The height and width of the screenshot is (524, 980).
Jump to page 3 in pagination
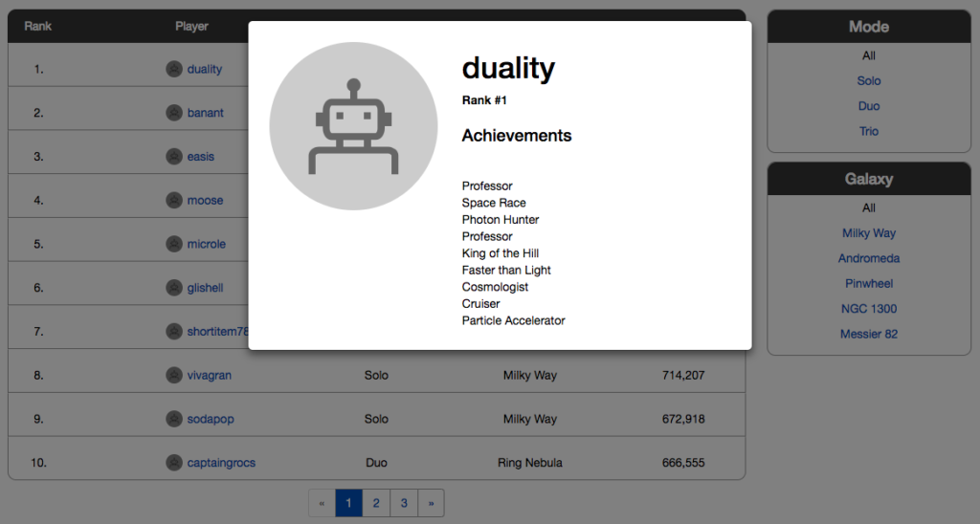(x=404, y=503)
